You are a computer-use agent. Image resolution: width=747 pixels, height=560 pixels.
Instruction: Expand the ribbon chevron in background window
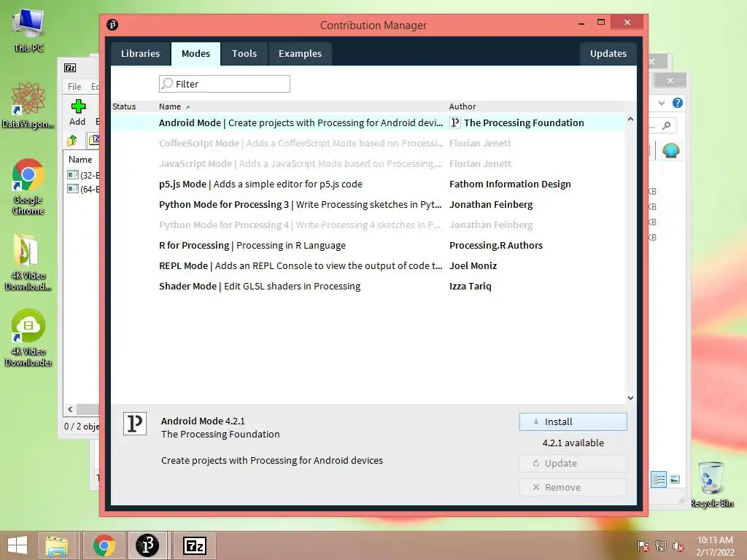point(662,103)
